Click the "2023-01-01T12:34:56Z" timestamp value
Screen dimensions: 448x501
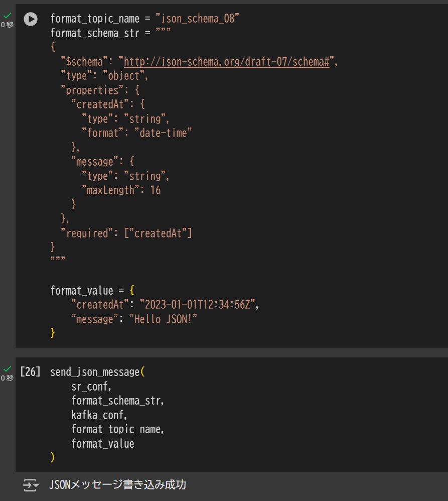click(197, 305)
